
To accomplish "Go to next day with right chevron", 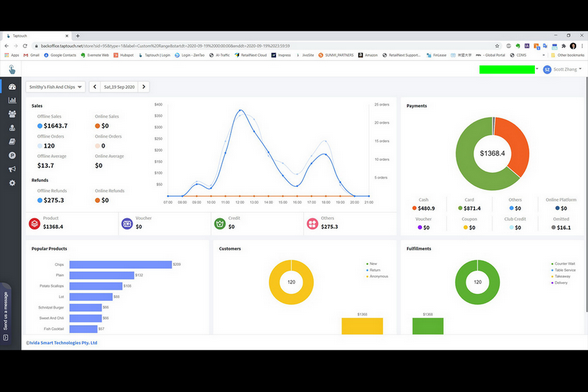I will point(144,87).
